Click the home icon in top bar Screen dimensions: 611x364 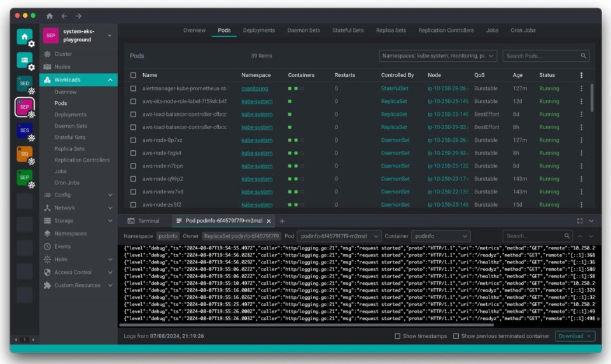tap(50, 16)
